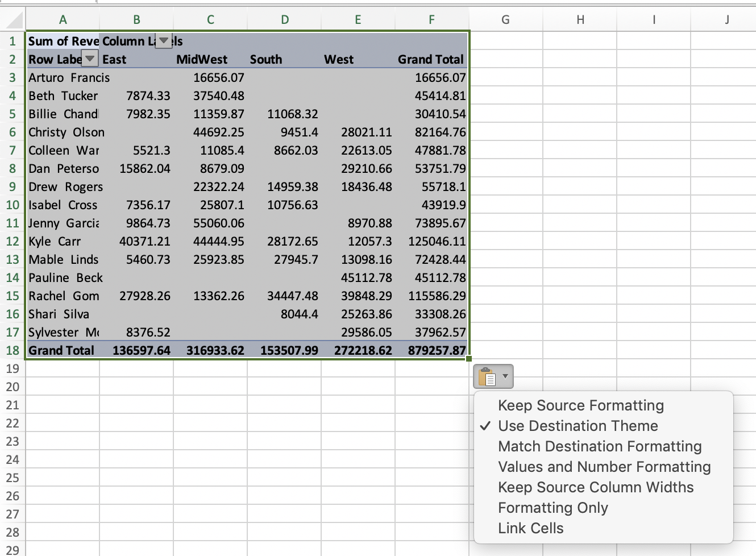Select column B header
756x556 pixels.
136,19
